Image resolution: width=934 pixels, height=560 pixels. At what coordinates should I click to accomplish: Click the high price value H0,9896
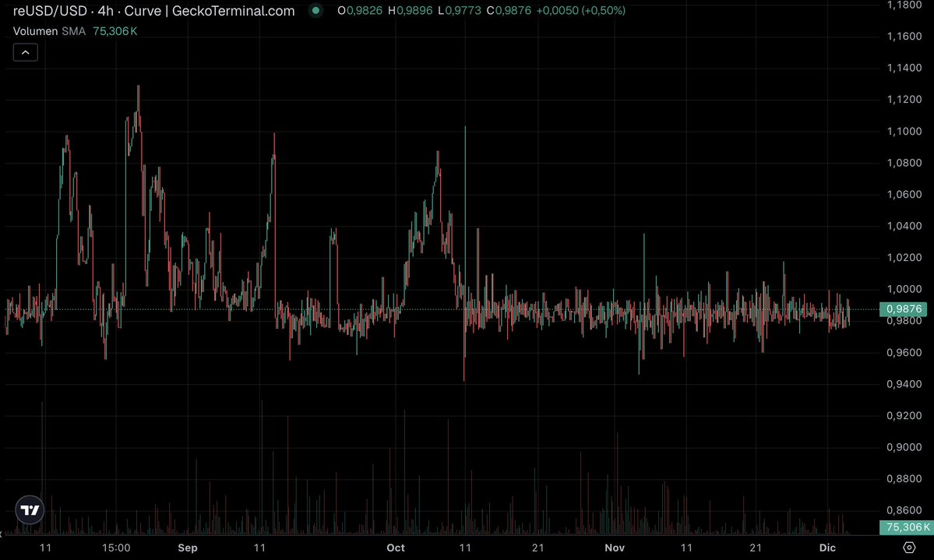coord(410,11)
